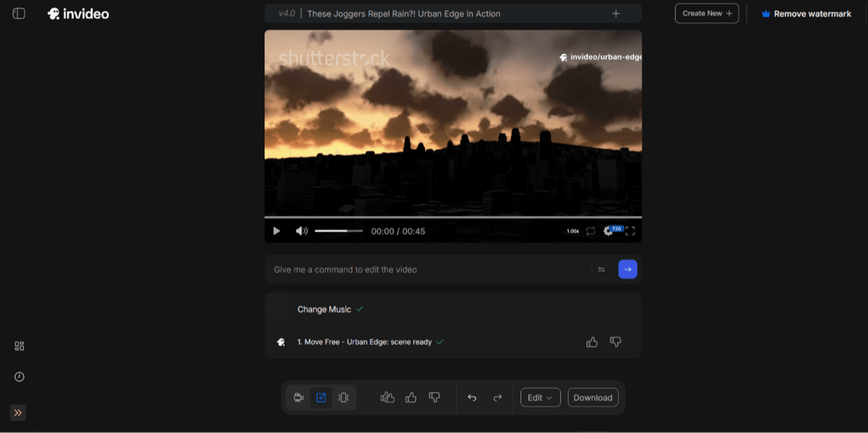The width and height of the screenshot is (868, 433).
Task: Open the 720 video quality settings gear
Action: (609, 231)
